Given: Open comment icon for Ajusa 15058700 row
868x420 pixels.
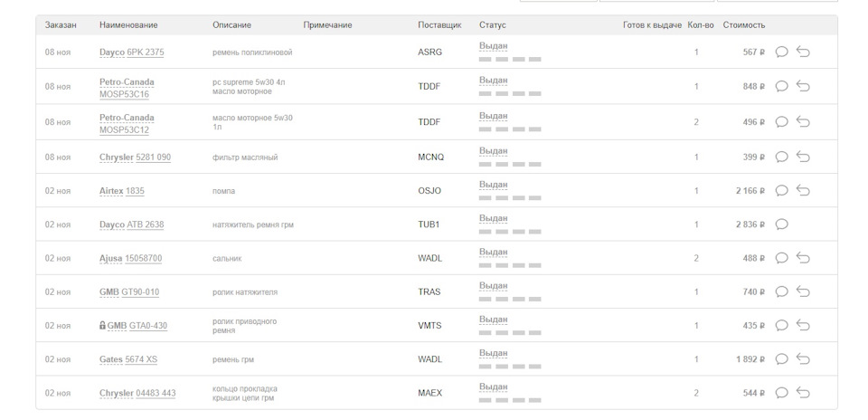Looking at the screenshot, I should tap(782, 258).
